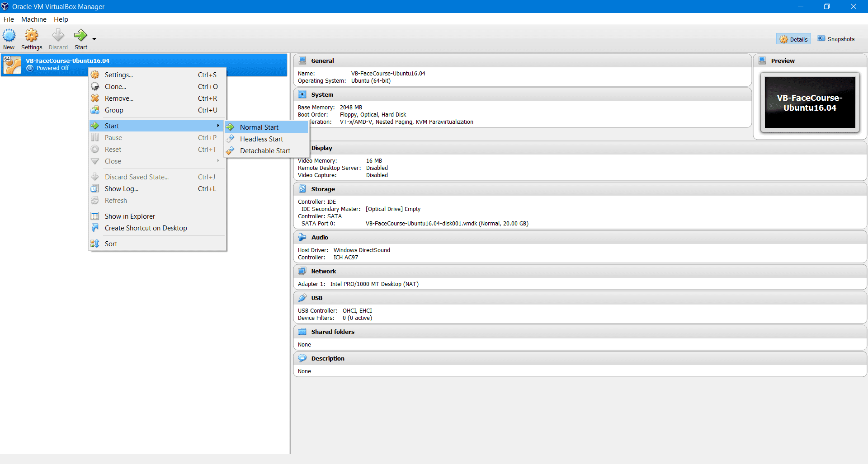Click the Preview panel header
This screenshot has height=464, width=868.
pyautogui.click(x=810, y=61)
